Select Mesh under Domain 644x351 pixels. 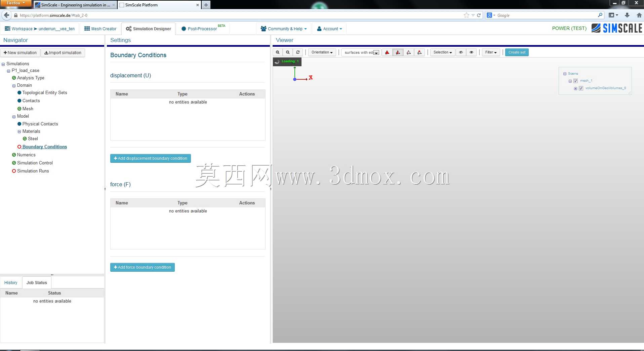coord(28,109)
